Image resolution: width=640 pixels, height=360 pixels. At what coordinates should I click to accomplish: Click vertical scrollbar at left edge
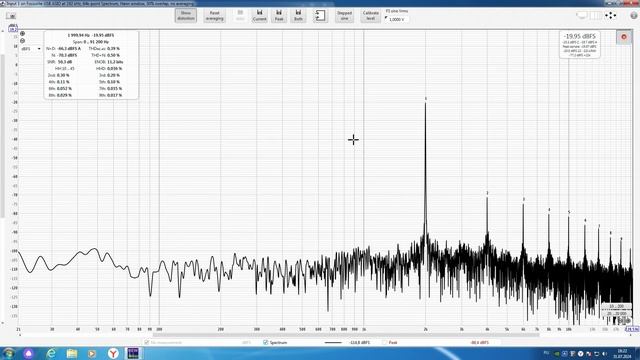point(2,135)
